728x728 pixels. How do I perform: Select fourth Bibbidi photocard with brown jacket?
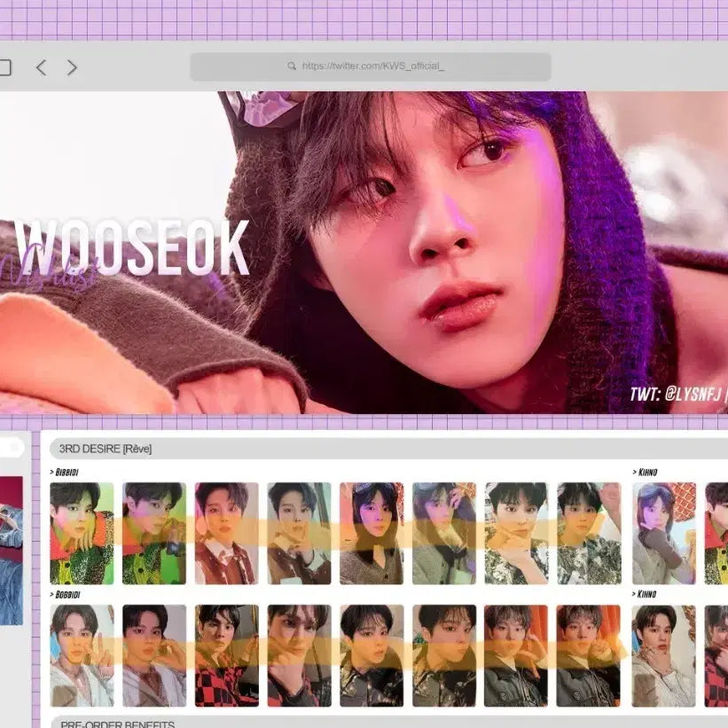click(299, 534)
